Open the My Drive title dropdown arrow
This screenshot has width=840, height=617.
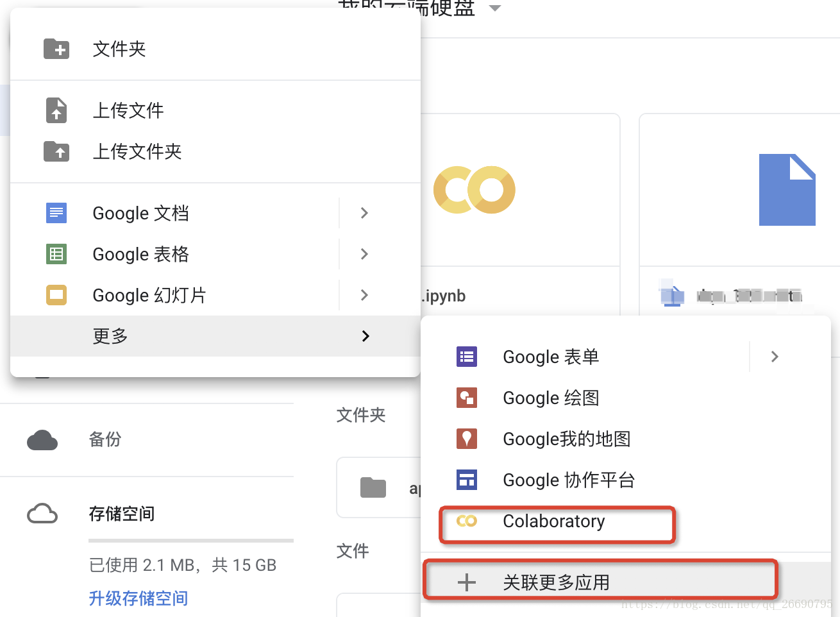coord(494,8)
